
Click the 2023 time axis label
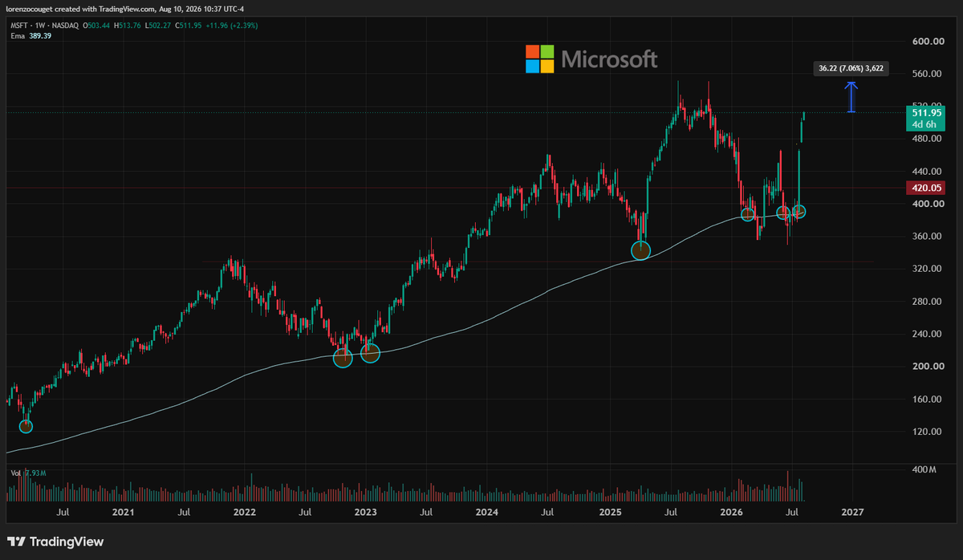(x=365, y=512)
